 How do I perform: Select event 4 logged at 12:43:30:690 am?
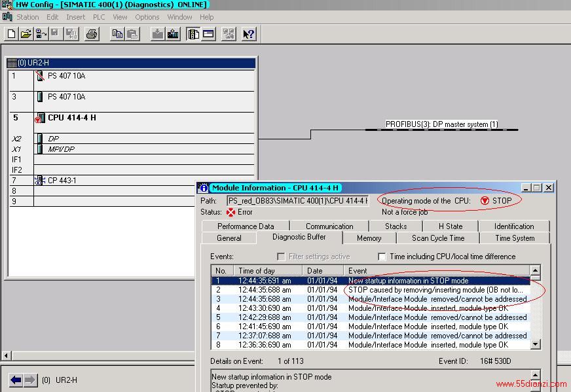tap(371, 308)
